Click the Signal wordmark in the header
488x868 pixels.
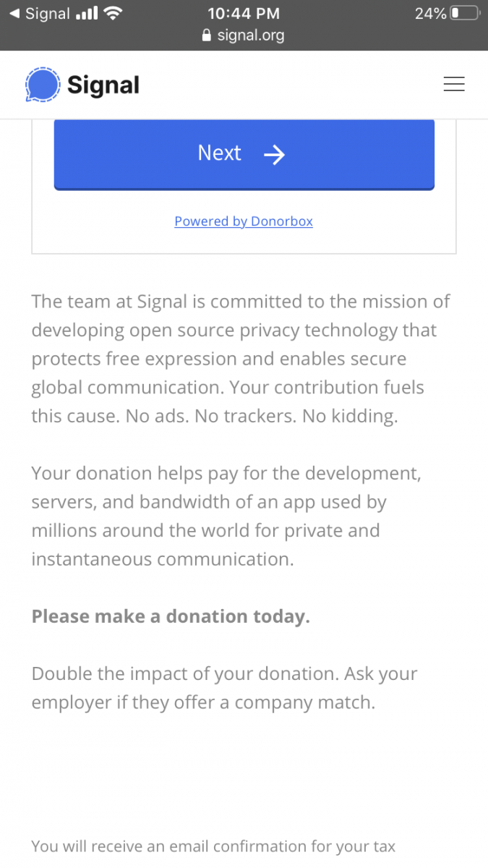103,85
